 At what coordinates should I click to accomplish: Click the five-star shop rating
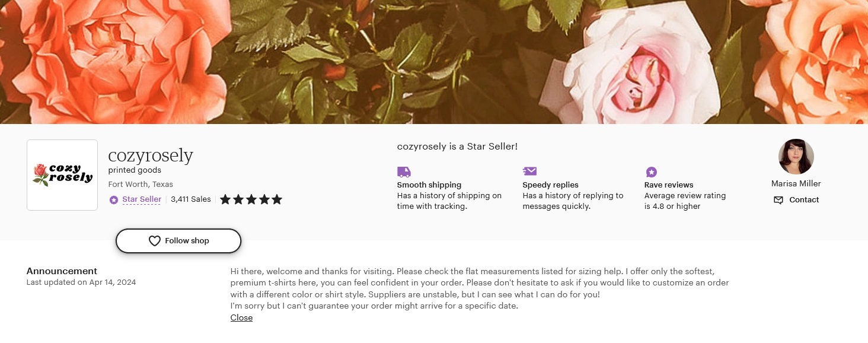point(251,199)
